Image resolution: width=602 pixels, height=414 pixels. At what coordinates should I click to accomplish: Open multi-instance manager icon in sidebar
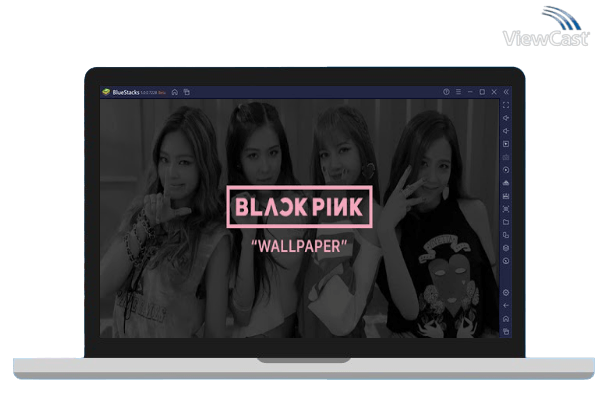coord(506,235)
